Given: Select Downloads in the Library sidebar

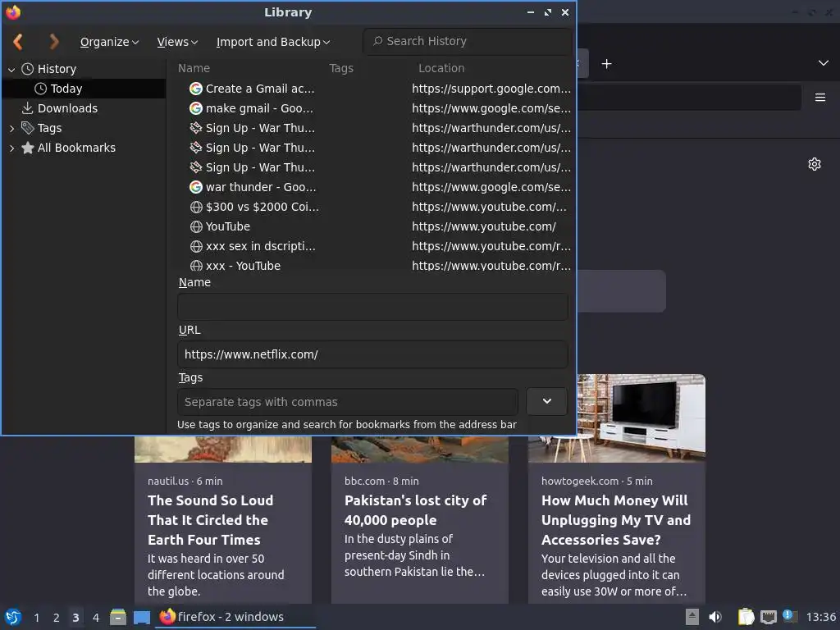Looking at the screenshot, I should tap(67, 108).
